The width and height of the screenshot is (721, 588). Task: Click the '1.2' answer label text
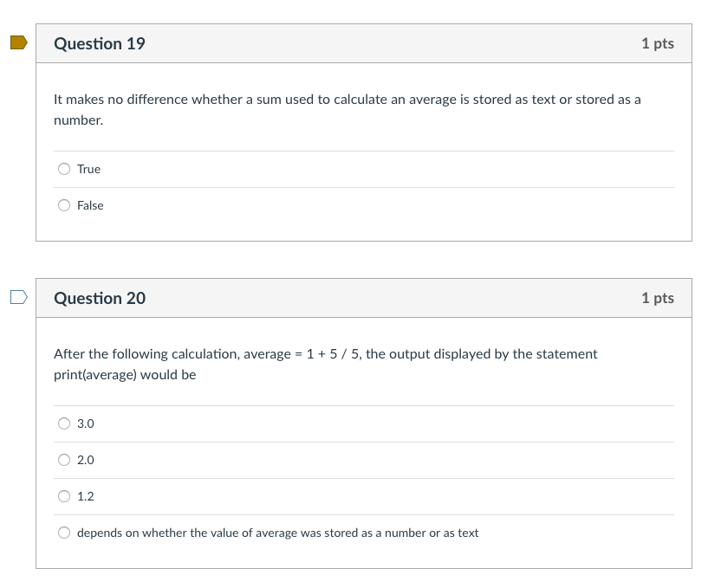tap(86, 496)
